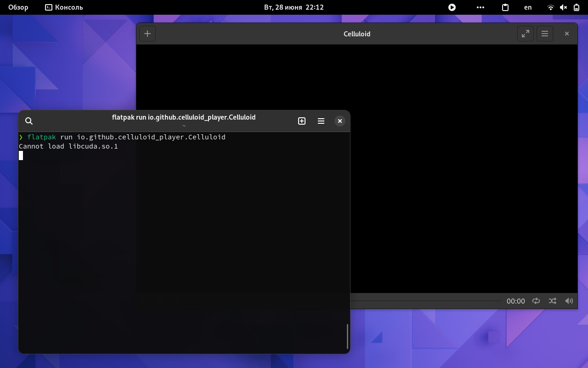Viewport: 588px width, 368px height.
Task: Enter fullscreen mode in Celluloid
Action: pos(525,33)
